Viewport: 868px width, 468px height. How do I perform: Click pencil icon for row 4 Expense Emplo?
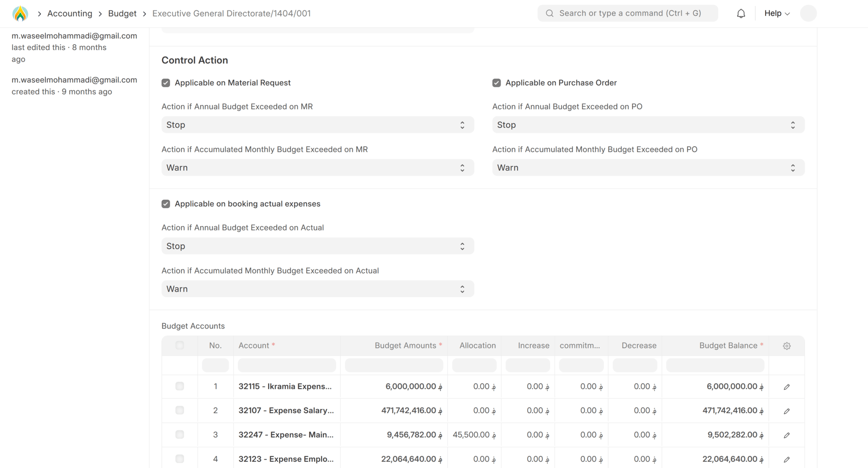(787, 459)
